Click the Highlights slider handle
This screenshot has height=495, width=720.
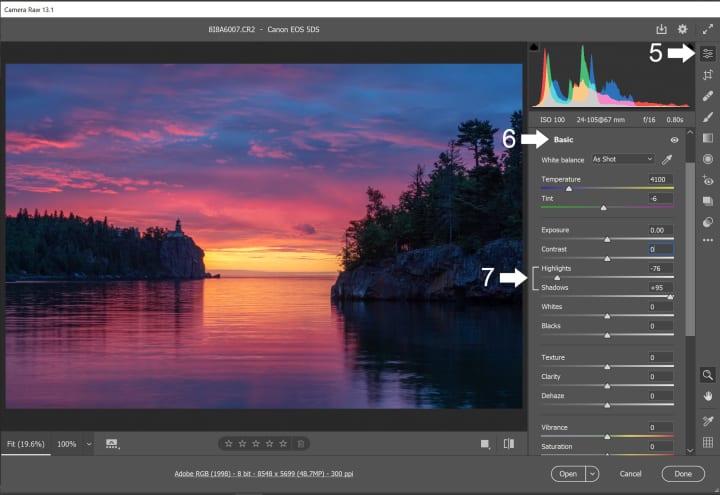tap(558, 277)
